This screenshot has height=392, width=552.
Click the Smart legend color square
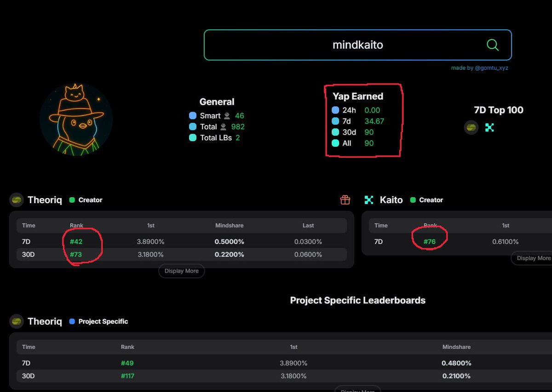[193, 116]
